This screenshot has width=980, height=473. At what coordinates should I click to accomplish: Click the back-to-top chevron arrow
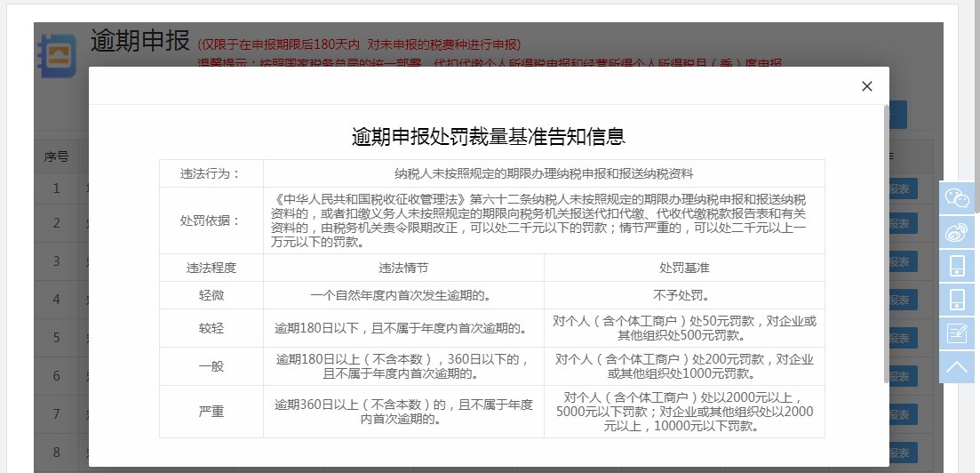pos(957,367)
